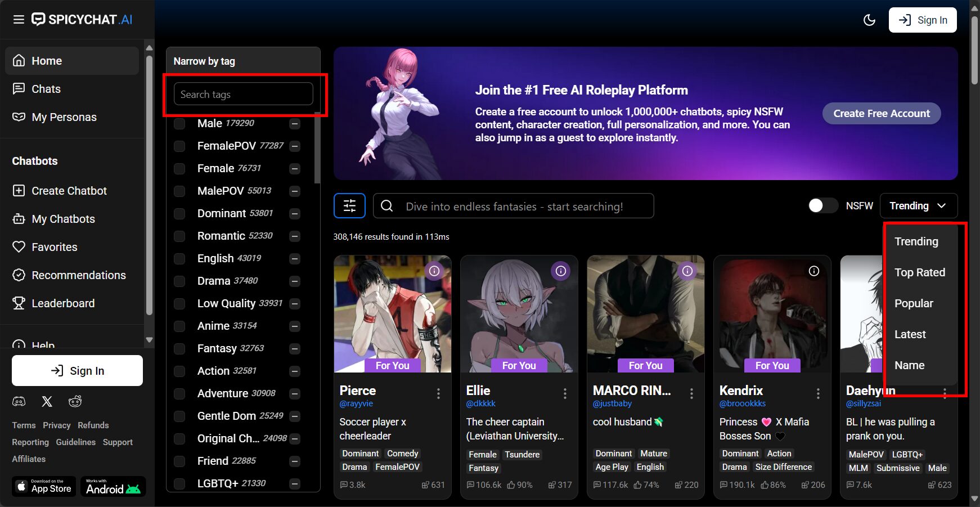Open Favorites in sidebar

[72, 247]
